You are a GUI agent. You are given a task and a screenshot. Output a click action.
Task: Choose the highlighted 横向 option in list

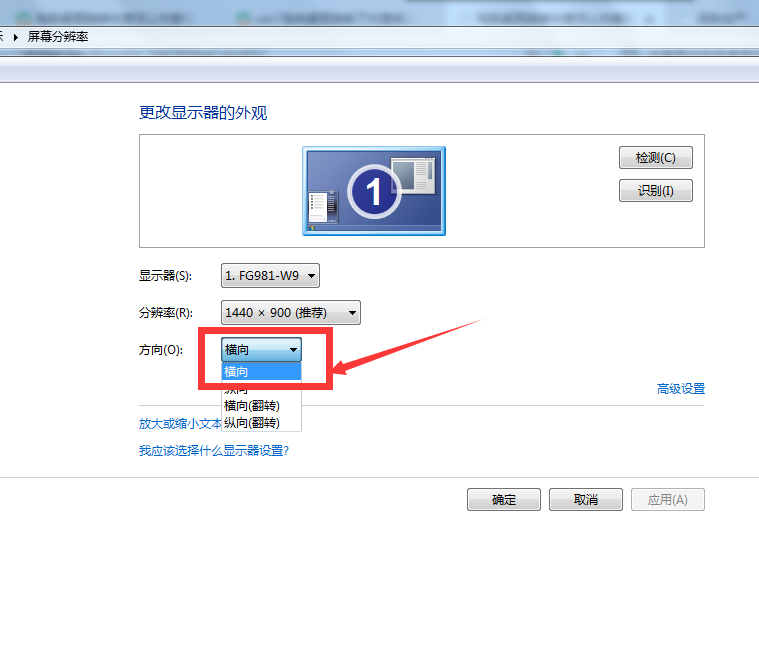[260, 372]
